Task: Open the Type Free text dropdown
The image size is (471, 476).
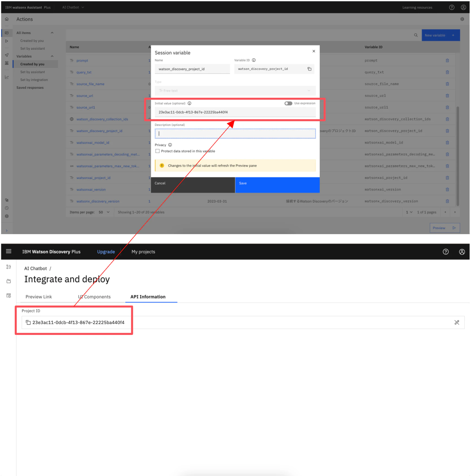Action: [235, 91]
